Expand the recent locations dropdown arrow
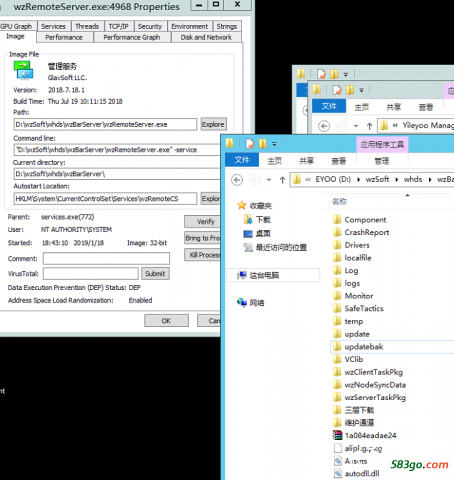This screenshot has height=480, width=454. tap(269, 180)
